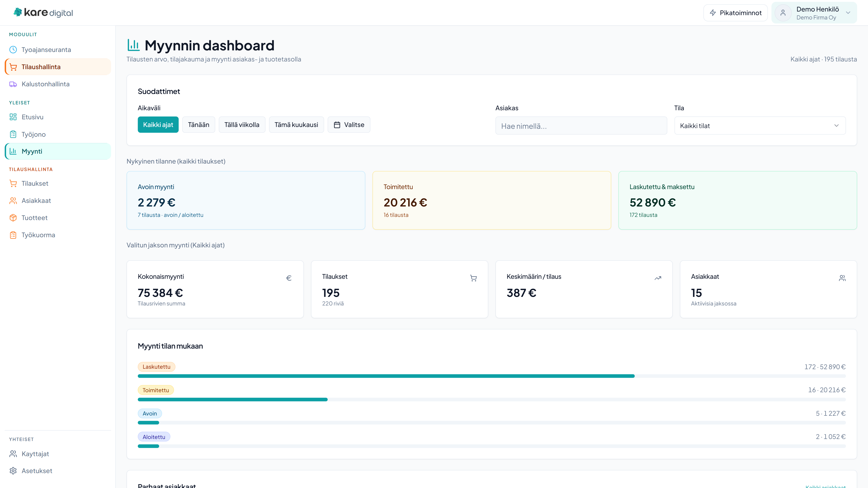868x488 pixels.
Task: Click the Toimitettu status badge in chart
Action: [156, 390]
